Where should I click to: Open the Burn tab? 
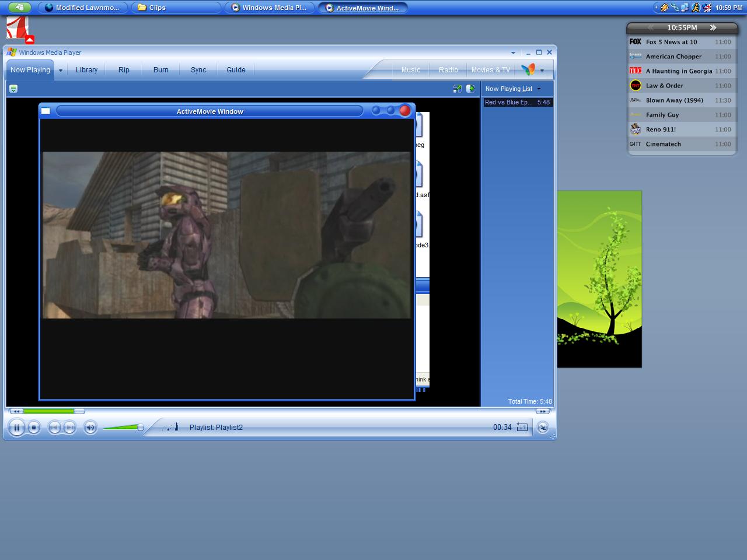click(160, 69)
